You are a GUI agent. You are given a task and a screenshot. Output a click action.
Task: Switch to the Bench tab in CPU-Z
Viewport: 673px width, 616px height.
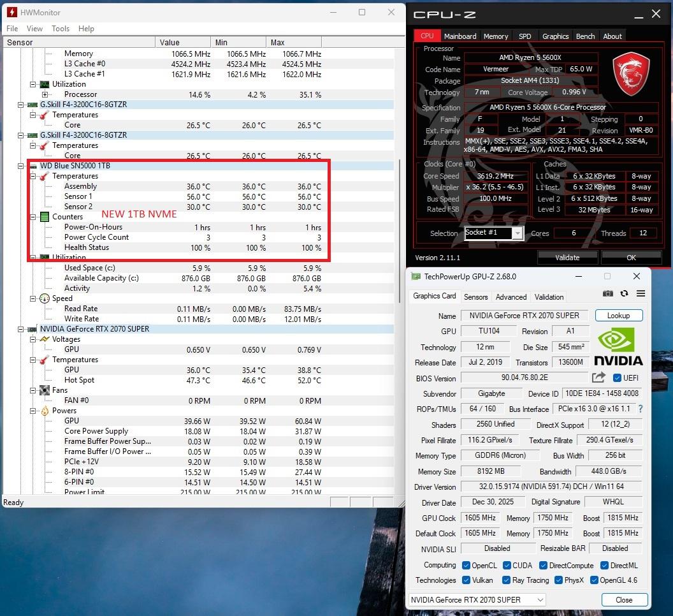coord(585,36)
